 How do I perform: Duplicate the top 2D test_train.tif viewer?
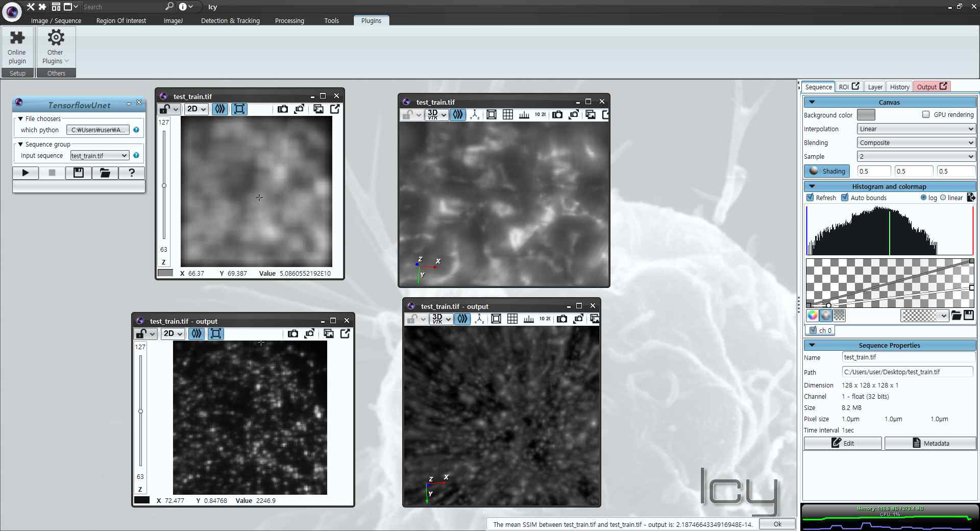(318, 109)
